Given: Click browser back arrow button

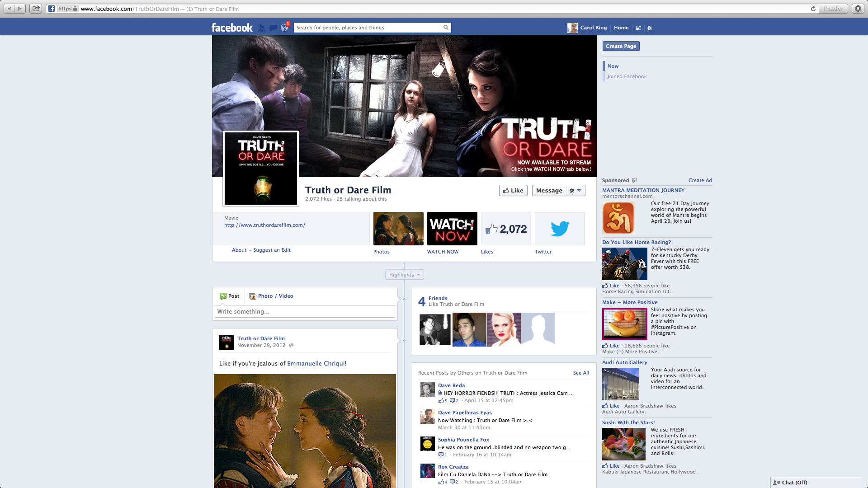Looking at the screenshot, I should [9, 9].
